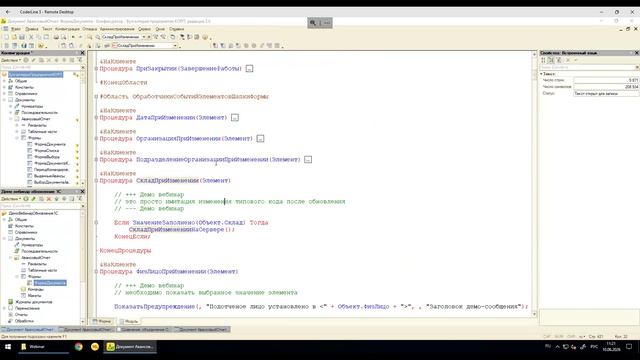Select Журналы документов in lower tree
The height and width of the screenshot is (360, 640).
click(33, 302)
